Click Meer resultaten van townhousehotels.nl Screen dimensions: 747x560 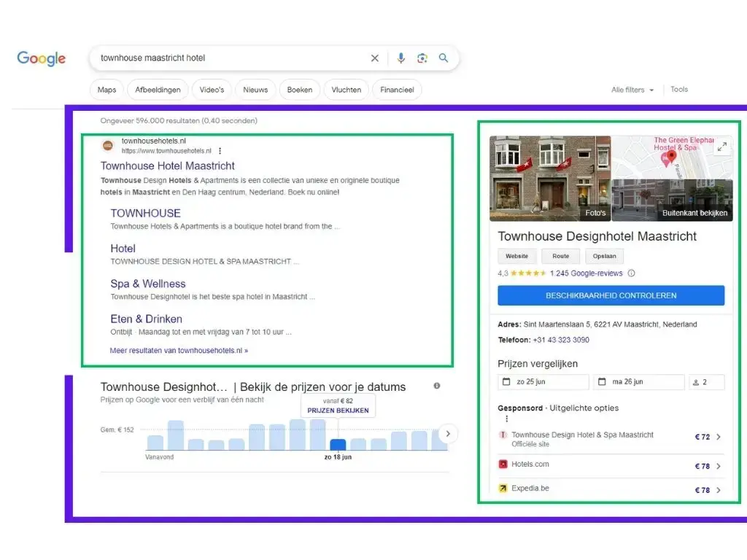pos(179,351)
